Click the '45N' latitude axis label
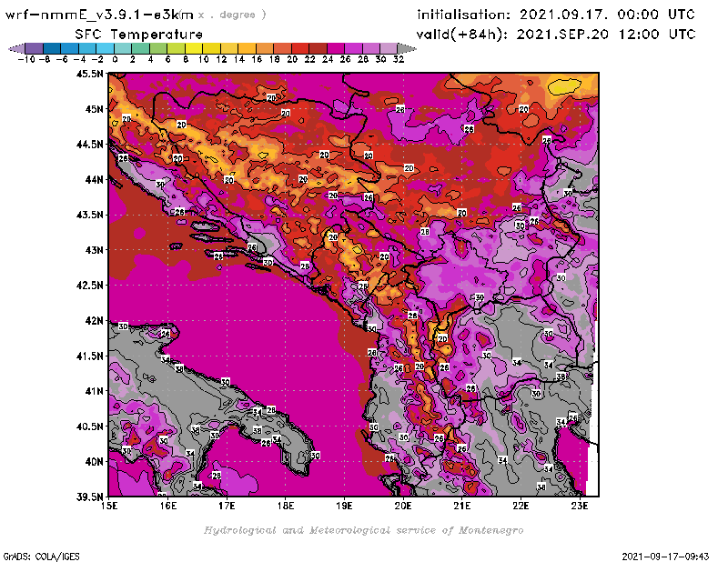 click(x=94, y=109)
